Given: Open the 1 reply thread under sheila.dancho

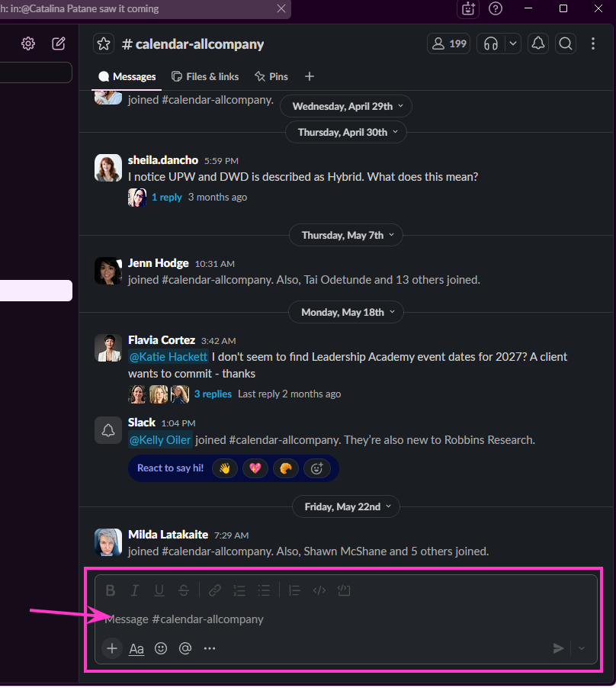Looking at the screenshot, I should pos(167,198).
